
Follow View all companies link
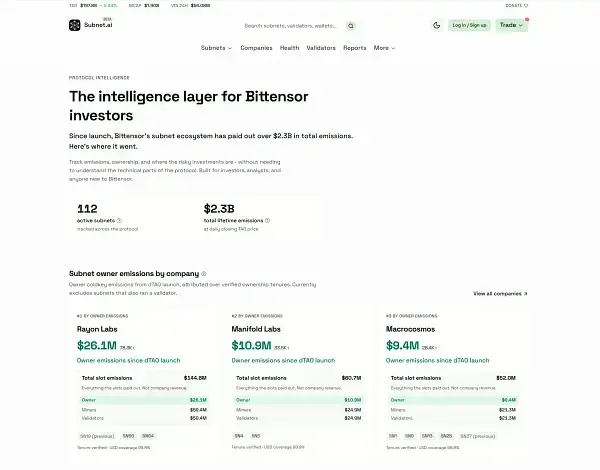point(500,294)
